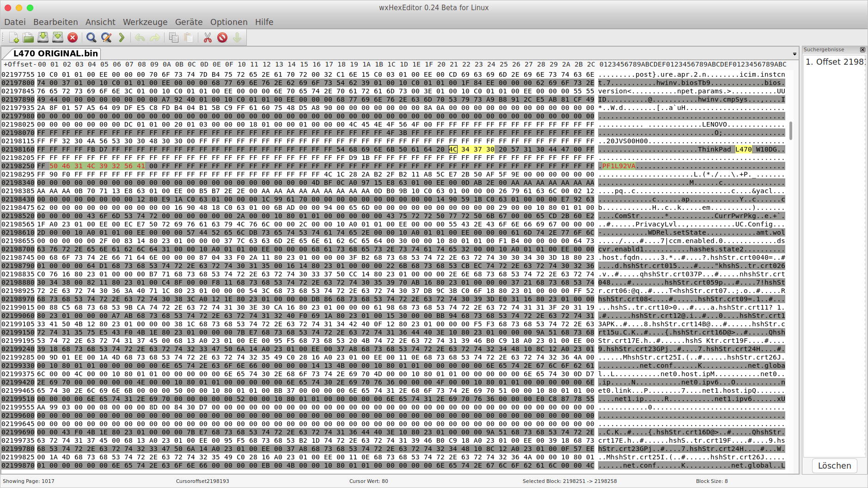Click the Paste clipboard icon
Image resolution: width=868 pixels, height=488 pixels.
(189, 37)
